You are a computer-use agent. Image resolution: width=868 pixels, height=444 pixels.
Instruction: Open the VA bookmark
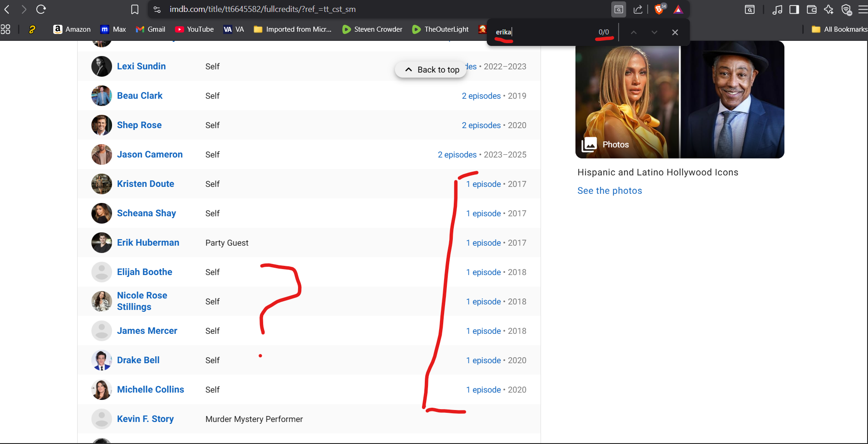(x=234, y=29)
